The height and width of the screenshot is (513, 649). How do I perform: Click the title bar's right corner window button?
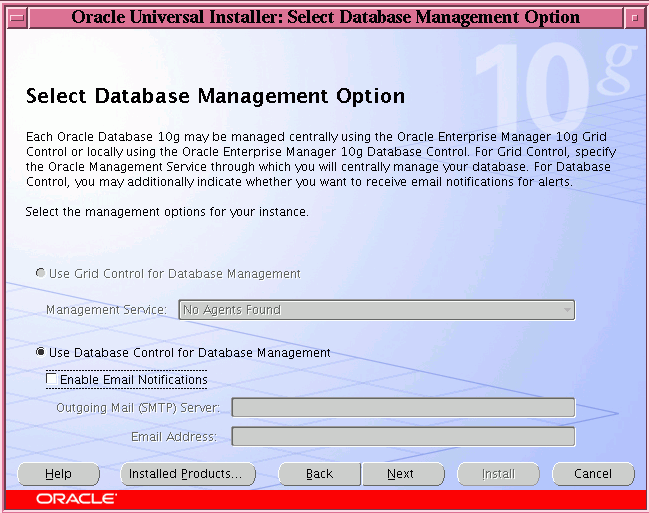[x=635, y=18]
